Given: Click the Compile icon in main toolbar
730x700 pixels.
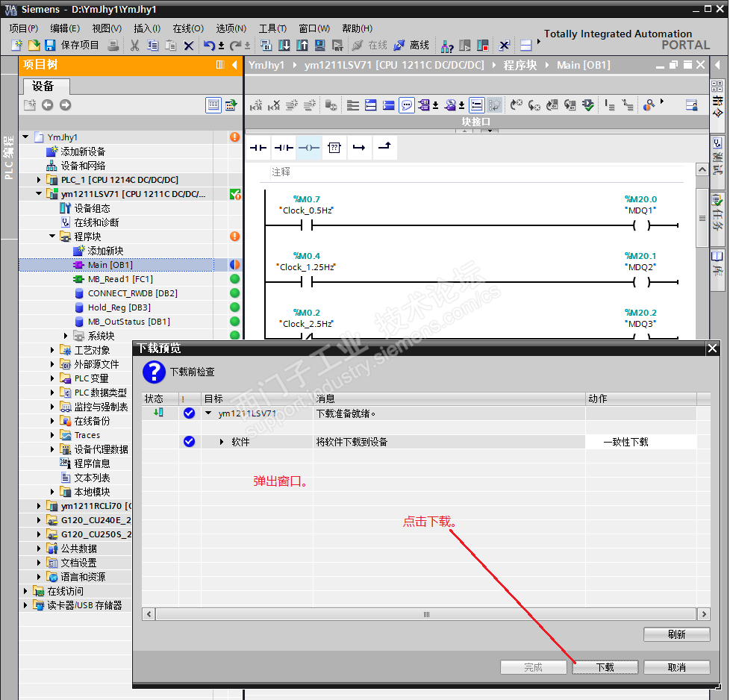Looking at the screenshot, I should point(266,45).
